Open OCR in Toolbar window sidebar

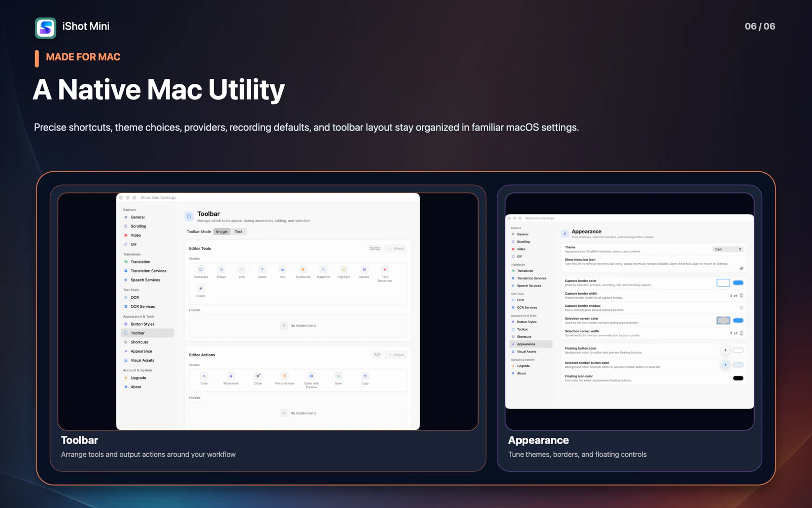[147, 298]
